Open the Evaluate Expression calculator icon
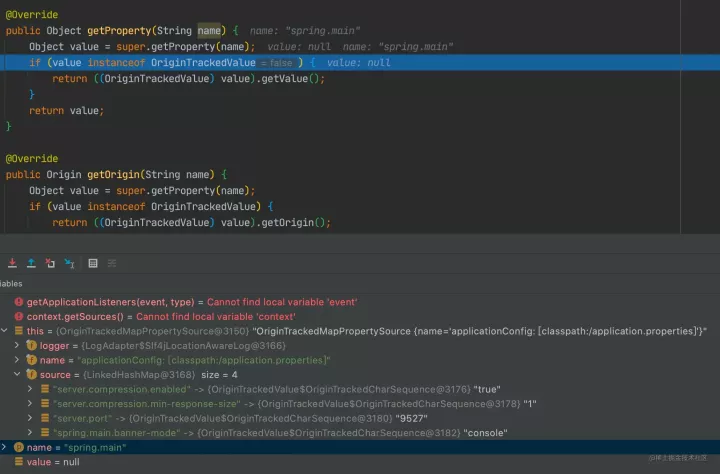 coord(93,263)
